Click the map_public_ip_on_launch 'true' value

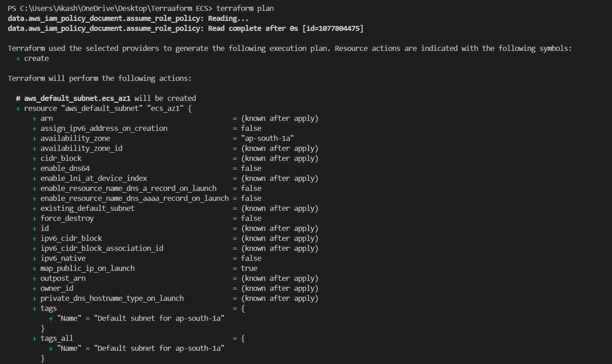[x=249, y=268]
